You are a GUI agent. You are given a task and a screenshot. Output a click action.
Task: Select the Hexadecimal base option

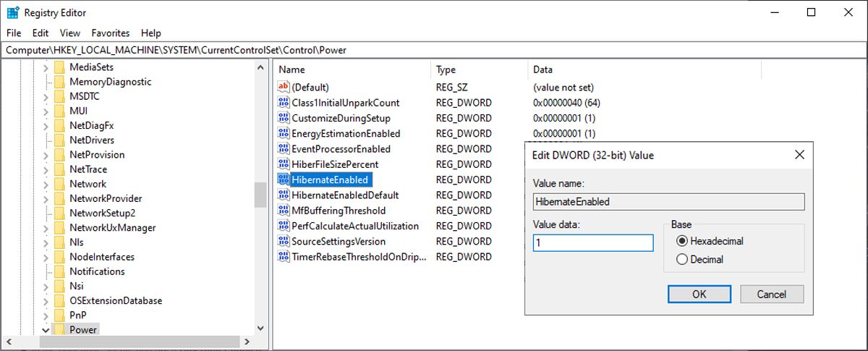pos(682,241)
